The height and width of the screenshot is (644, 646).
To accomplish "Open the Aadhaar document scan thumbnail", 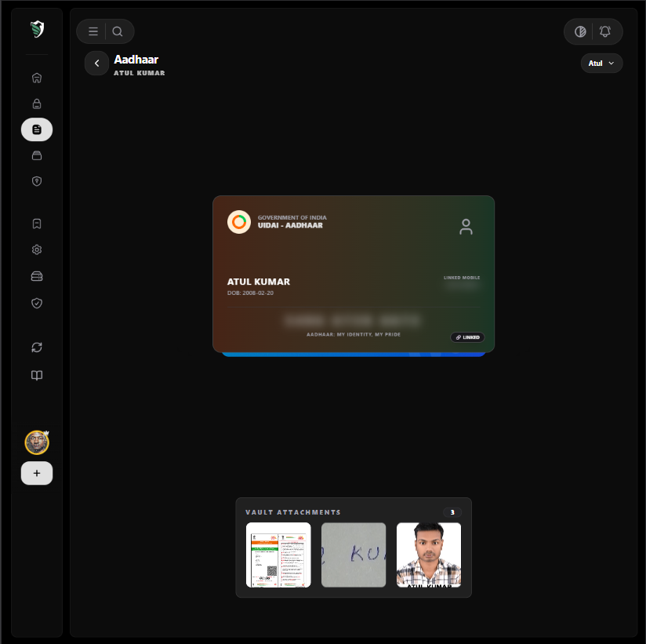I will click(278, 555).
